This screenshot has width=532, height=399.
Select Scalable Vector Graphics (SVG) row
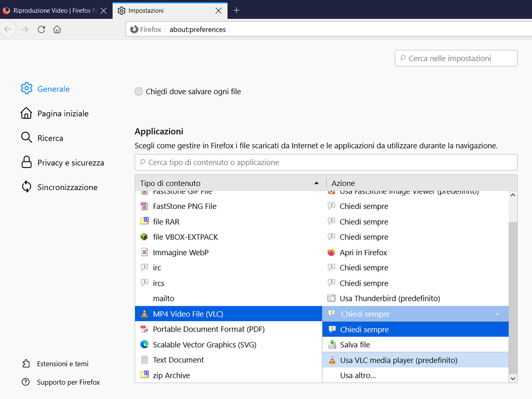point(228,344)
